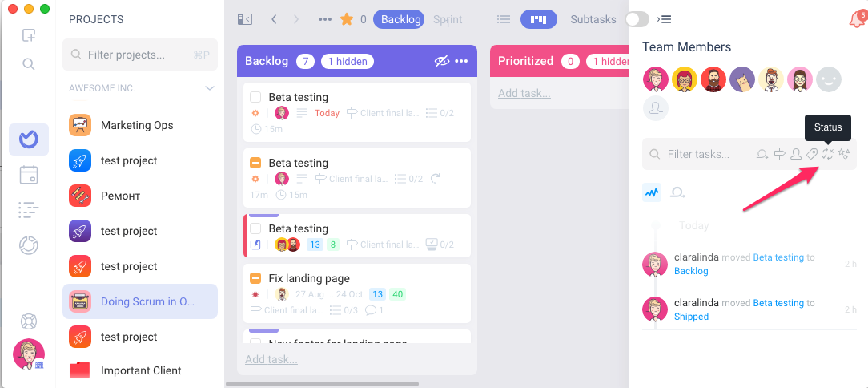The width and height of the screenshot is (868, 388).
Task: Open the Shipped link in activity feed
Action: pos(691,317)
